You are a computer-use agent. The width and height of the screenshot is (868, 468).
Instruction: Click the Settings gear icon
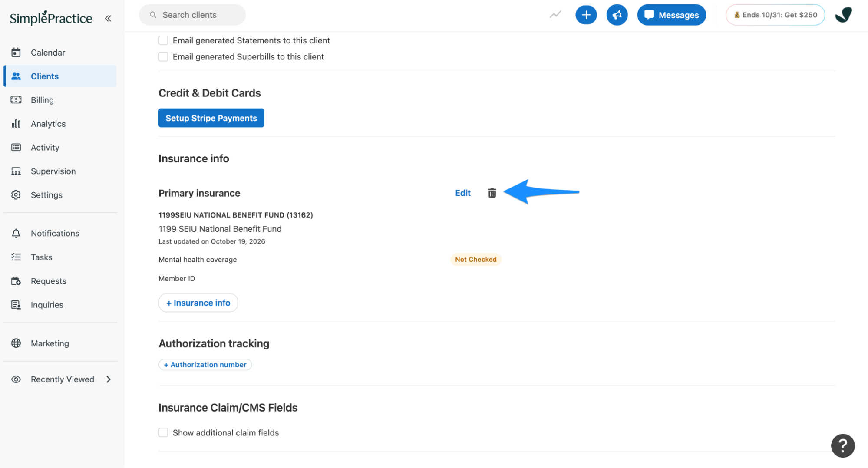click(16, 195)
